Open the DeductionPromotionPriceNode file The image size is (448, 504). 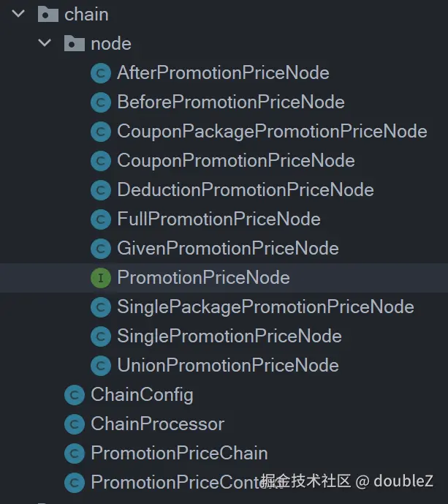pyautogui.click(x=245, y=189)
